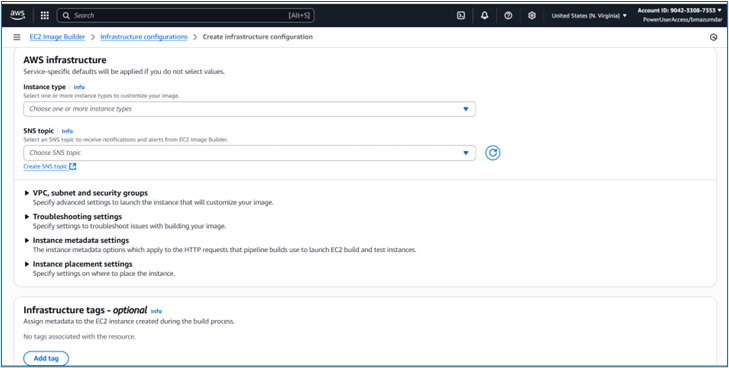Click in the top search field
This screenshot has height=368, width=729.
point(186,15)
